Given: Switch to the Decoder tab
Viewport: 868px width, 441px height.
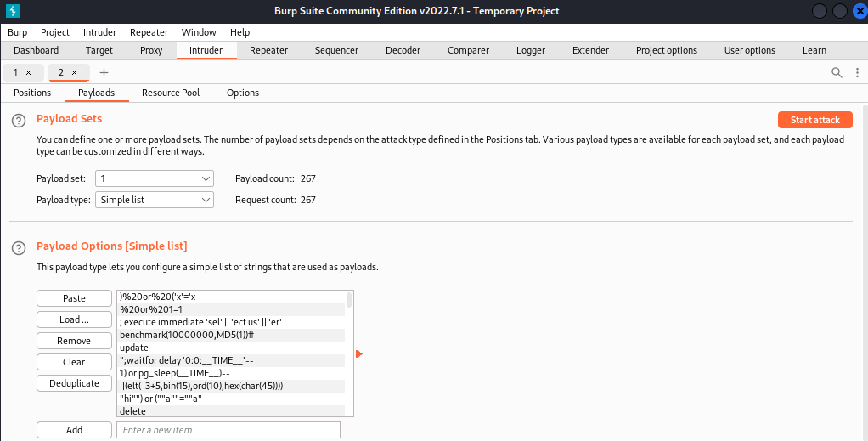Looking at the screenshot, I should [x=403, y=50].
